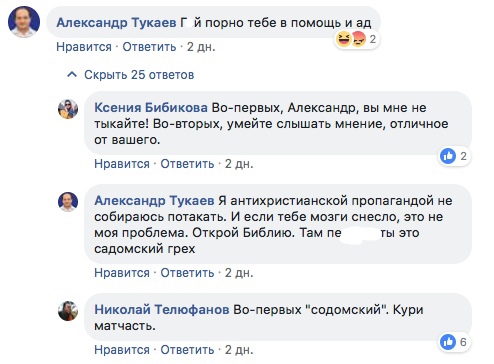Click 'Скрыть 25 ответов' link

coord(139,75)
